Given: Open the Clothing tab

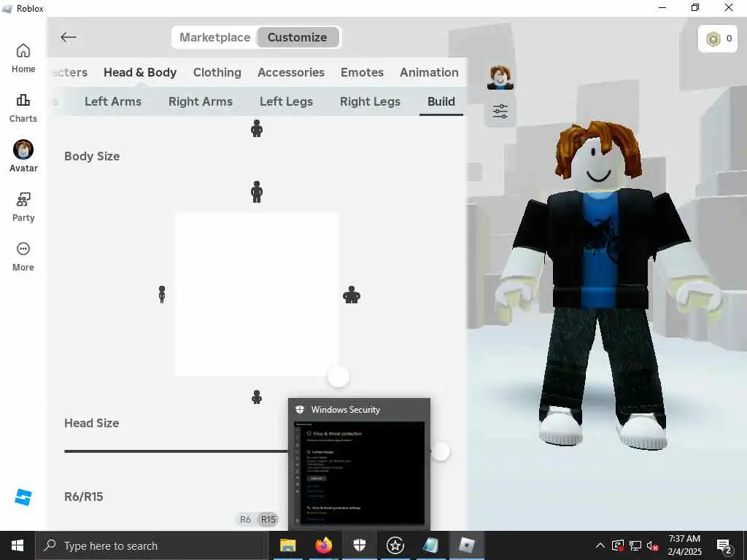Looking at the screenshot, I should click(x=217, y=72).
